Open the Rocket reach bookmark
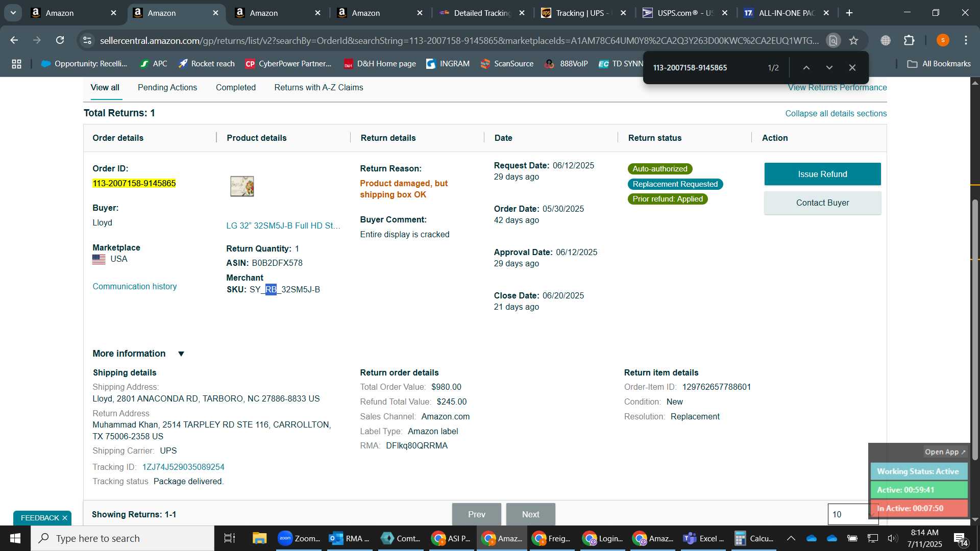980x551 pixels. click(206, 64)
